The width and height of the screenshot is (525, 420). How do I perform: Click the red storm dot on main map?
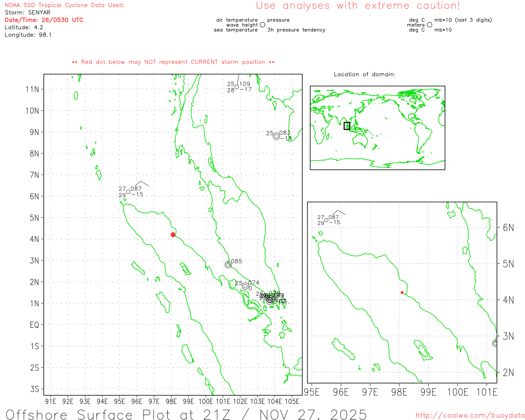click(x=173, y=235)
